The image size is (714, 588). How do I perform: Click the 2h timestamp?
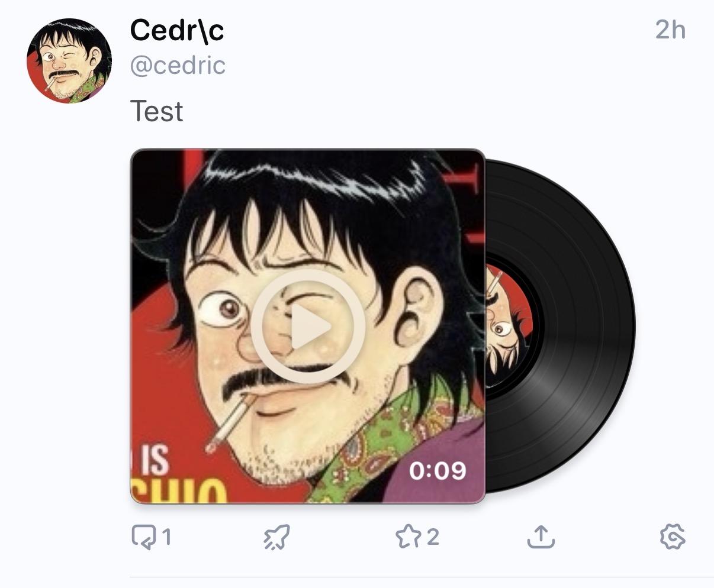(x=670, y=30)
